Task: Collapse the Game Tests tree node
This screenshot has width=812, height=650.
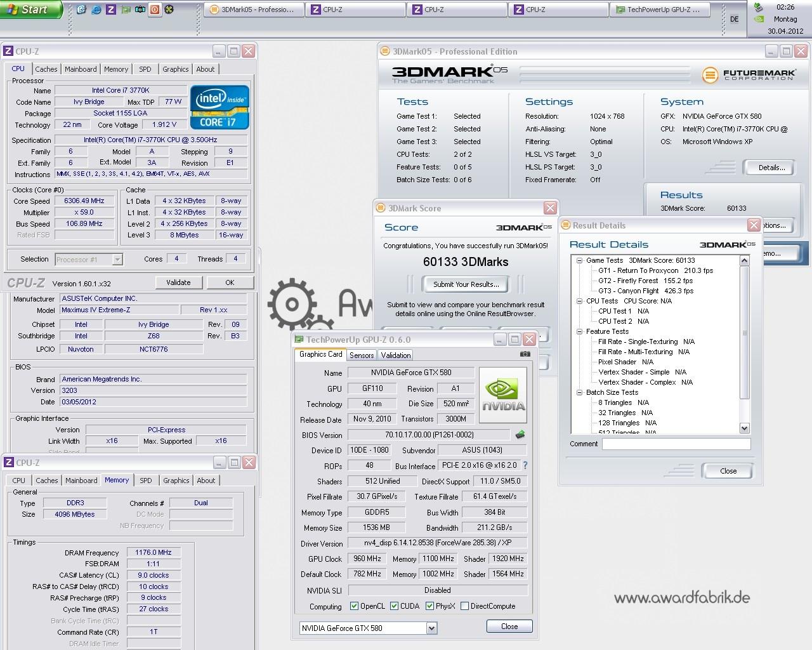Action: click(x=579, y=260)
